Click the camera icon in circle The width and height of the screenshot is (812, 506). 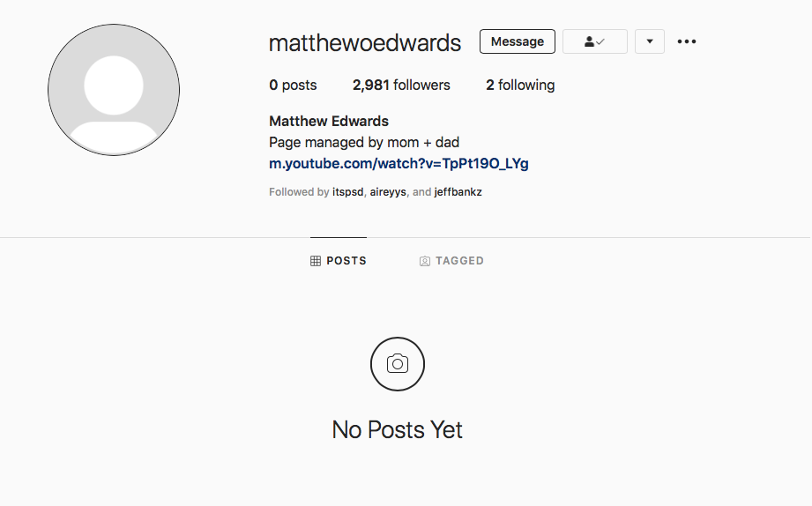coord(398,364)
